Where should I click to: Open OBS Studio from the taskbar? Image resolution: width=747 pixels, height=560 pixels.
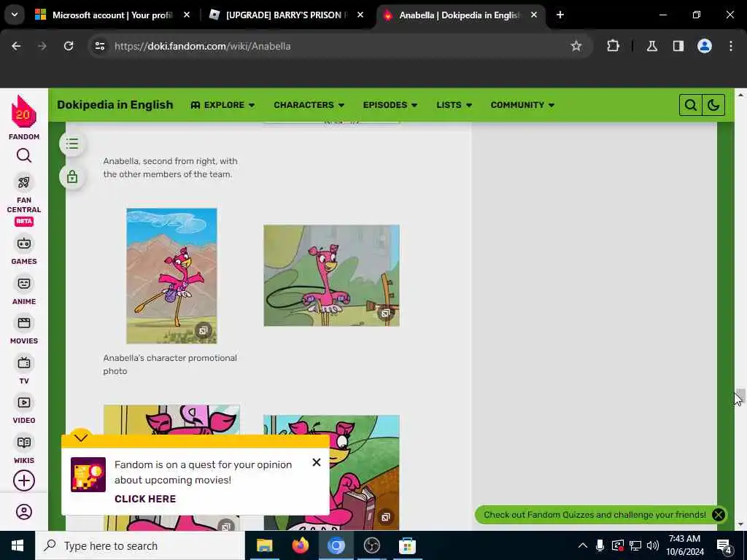pyautogui.click(x=371, y=545)
